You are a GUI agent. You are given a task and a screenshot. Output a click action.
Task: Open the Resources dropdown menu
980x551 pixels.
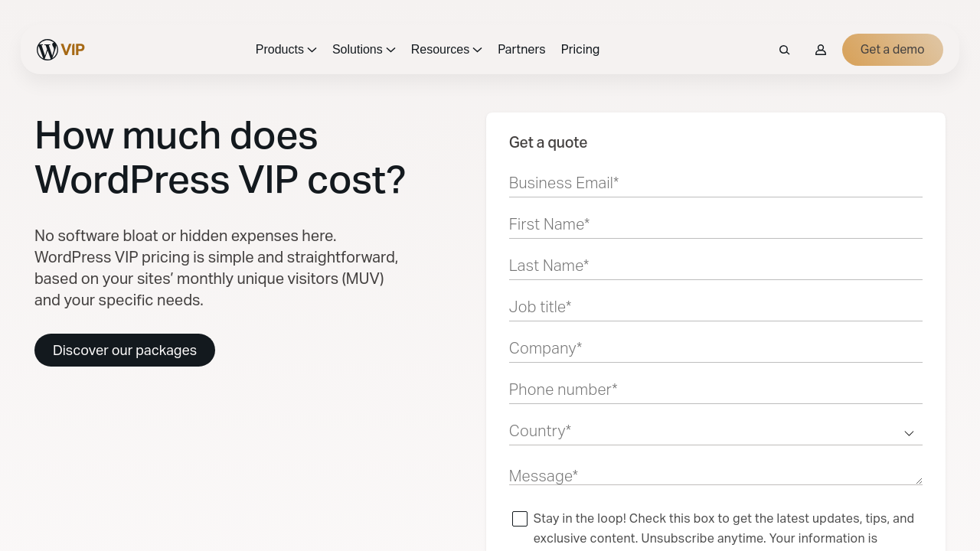tap(446, 50)
